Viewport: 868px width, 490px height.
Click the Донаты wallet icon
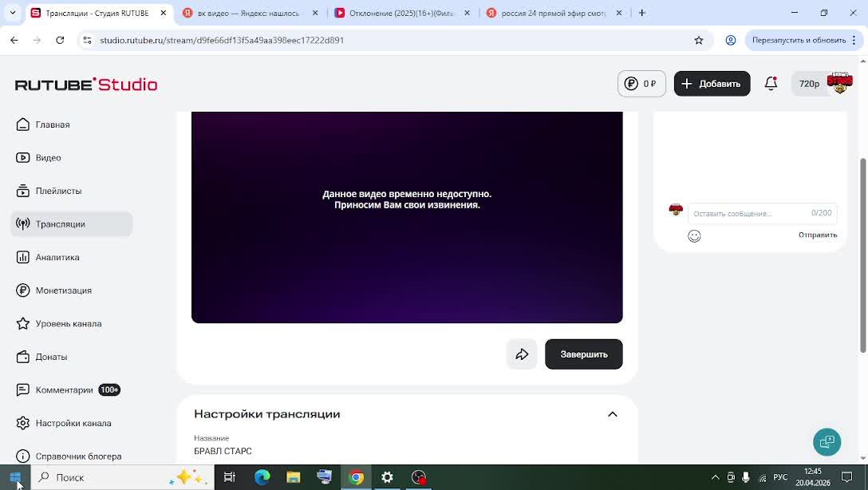pos(22,357)
